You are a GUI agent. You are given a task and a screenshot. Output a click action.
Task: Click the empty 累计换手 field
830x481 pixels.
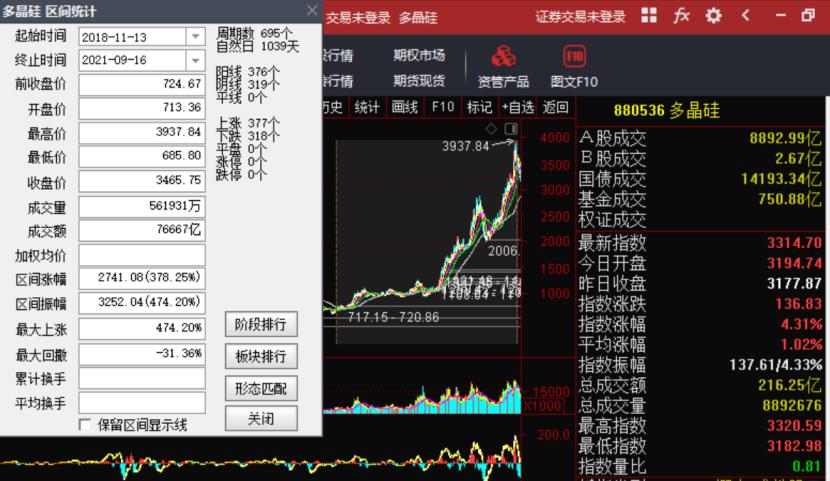142,379
